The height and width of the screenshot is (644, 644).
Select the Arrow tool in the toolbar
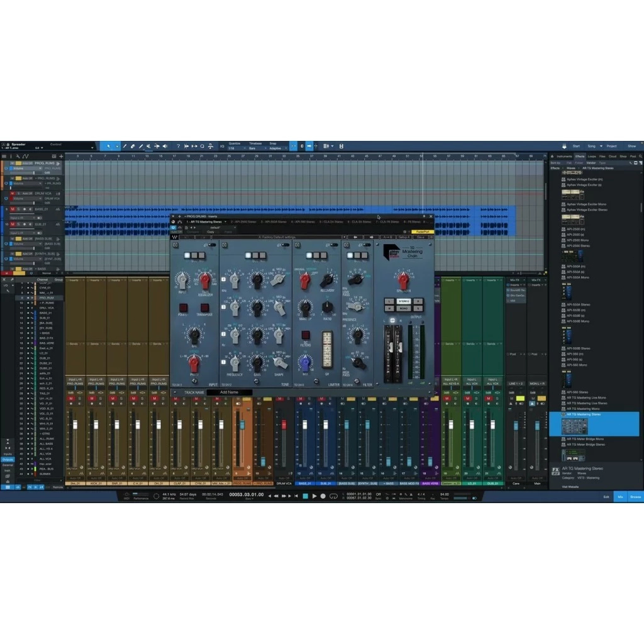(x=108, y=146)
